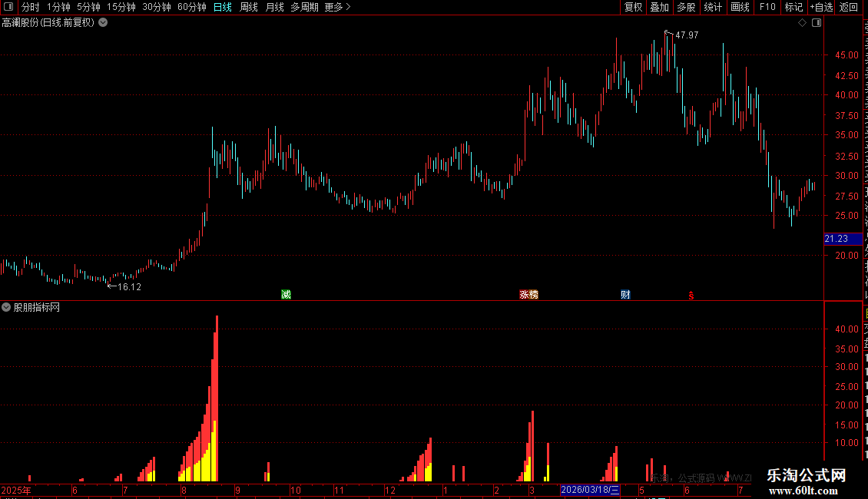Open the 复权 adjustment menu

633,7
